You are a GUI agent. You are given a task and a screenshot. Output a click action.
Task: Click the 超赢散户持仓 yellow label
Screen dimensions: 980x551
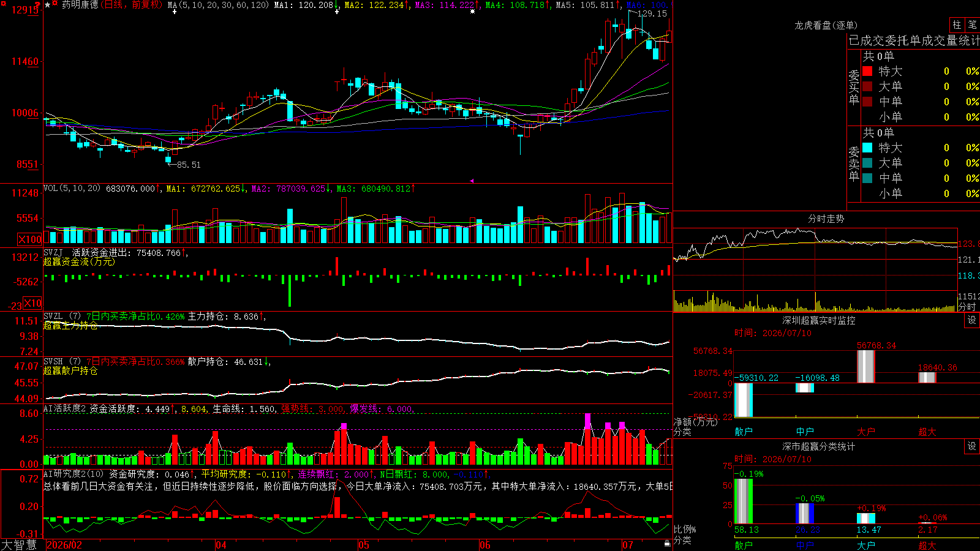coord(70,370)
